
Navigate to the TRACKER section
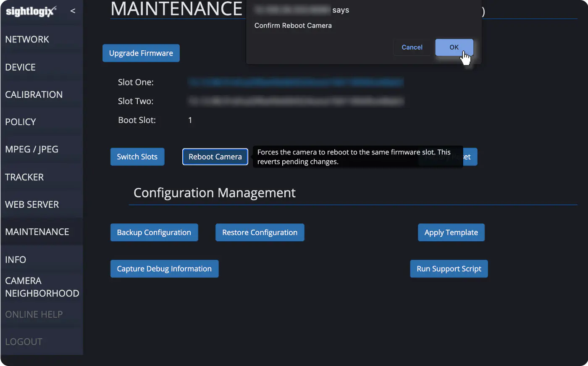pyautogui.click(x=24, y=177)
